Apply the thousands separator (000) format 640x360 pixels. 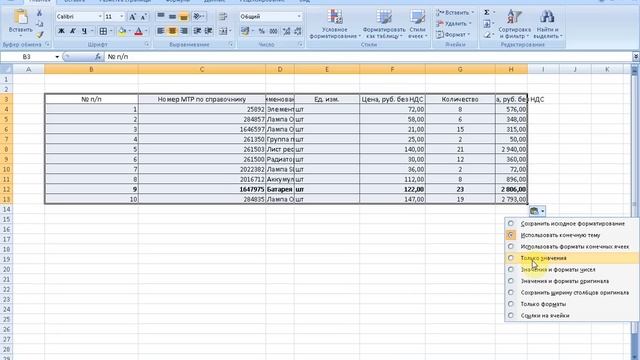coord(273,31)
